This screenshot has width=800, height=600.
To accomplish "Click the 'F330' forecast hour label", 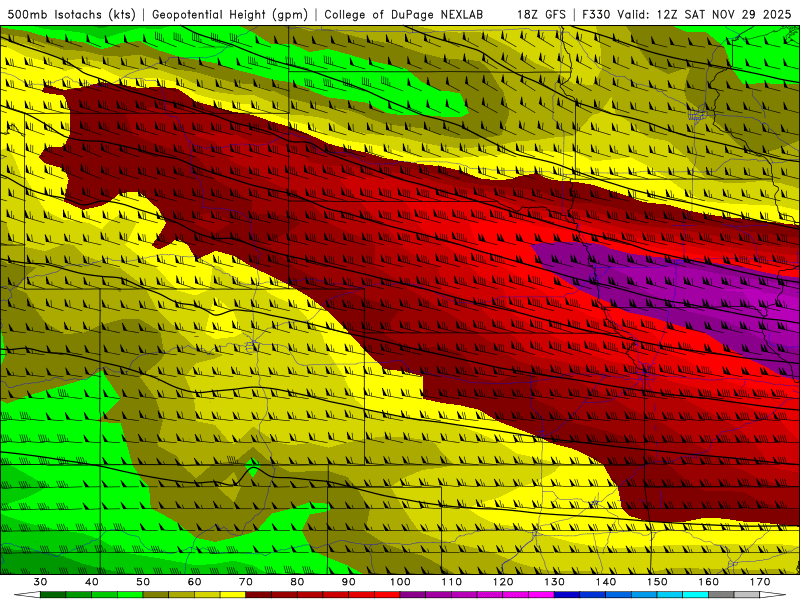I will (x=597, y=14).
